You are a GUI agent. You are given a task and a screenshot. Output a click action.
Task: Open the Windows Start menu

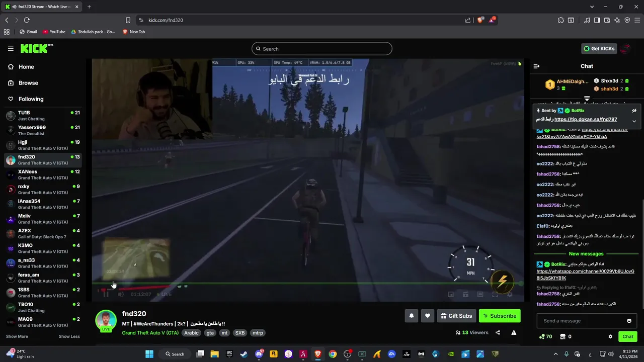click(x=149, y=354)
